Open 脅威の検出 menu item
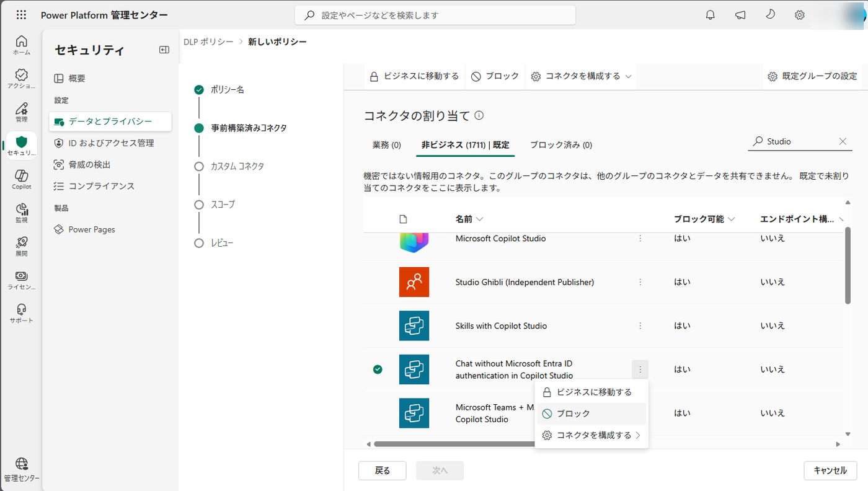Viewport: 868px width, 491px height. coord(110,165)
